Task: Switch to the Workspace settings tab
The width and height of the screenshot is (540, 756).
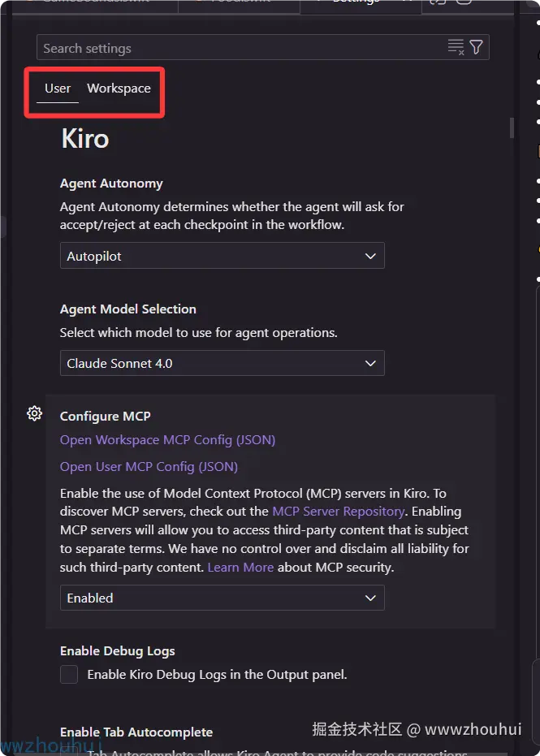Action: point(119,89)
